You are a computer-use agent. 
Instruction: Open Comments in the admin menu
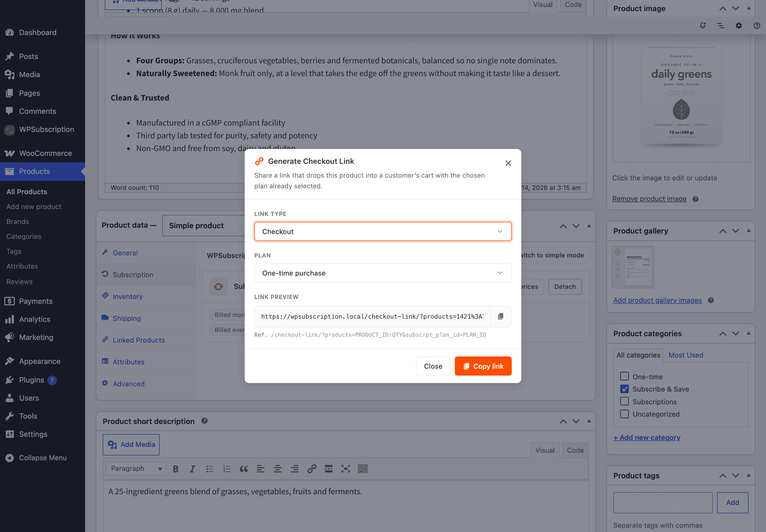(37, 111)
